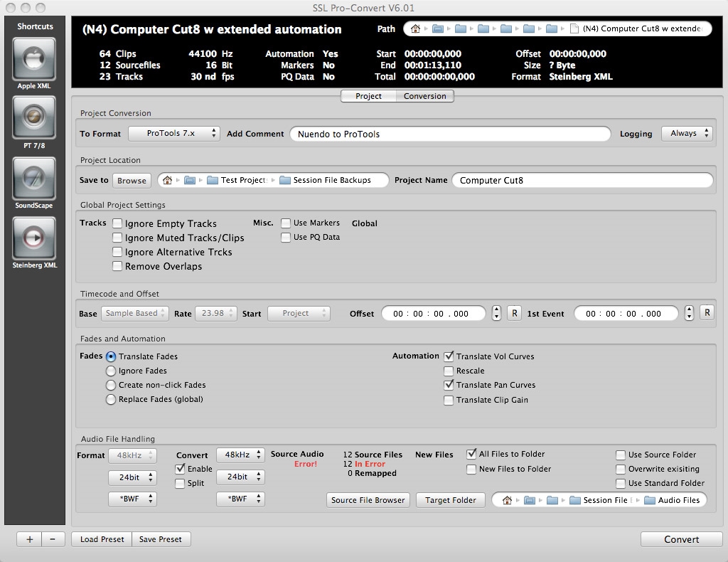The height and width of the screenshot is (562, 728).
Task: Open the SoundScape shortcut
Action: tap(34, 179)
